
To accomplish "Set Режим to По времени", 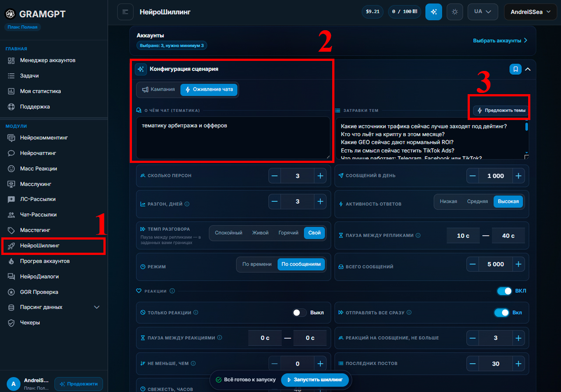I will point(257,265).
